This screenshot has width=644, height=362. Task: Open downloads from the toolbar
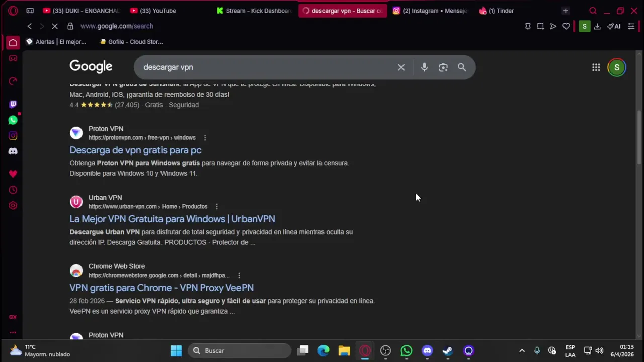tap(597, 26)
